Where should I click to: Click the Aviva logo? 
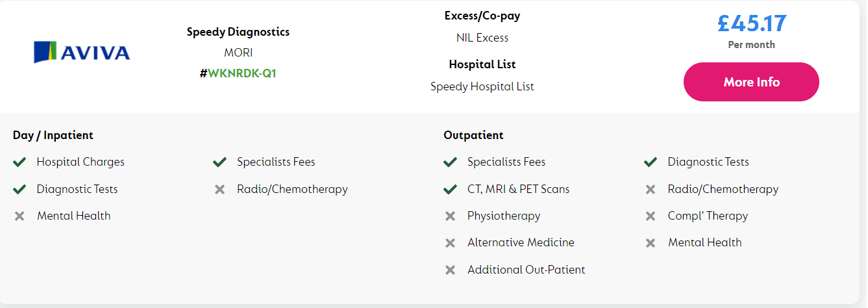tap(82, 52)
